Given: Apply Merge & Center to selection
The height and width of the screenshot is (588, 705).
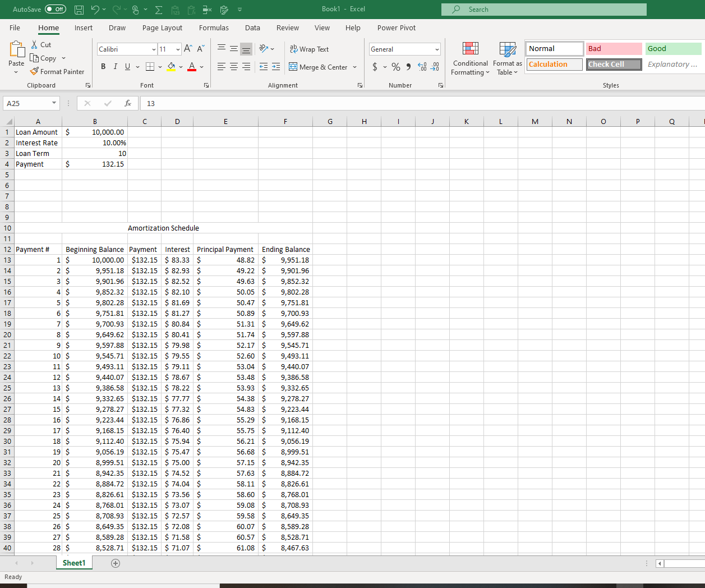Looking at the screenshot, I should coord(319,67).
